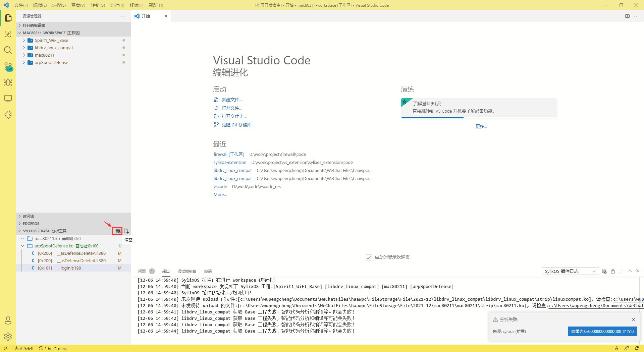The width and height of the screenshot is (644, 352).
Task: Expand the EDGEROS section
Action: (x=73, y=224)
